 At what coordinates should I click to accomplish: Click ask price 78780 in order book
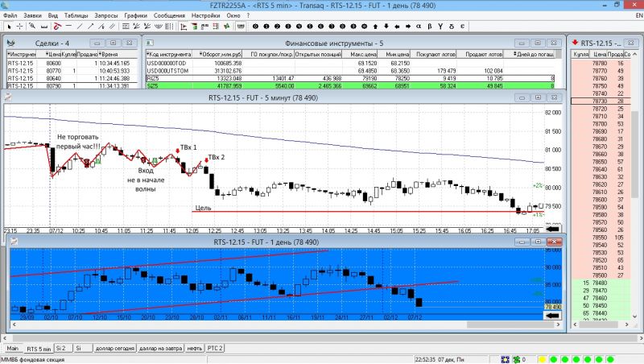tap(600, 64)
